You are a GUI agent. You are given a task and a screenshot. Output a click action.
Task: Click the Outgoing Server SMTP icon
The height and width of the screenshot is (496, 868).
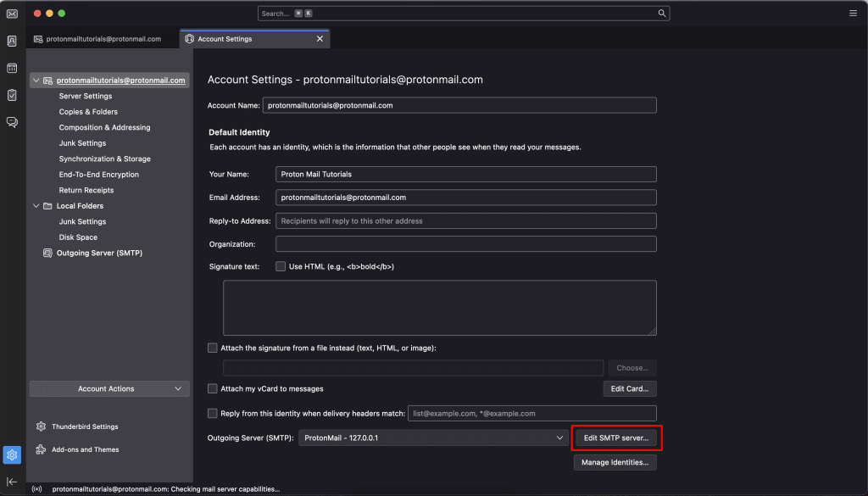47,253
